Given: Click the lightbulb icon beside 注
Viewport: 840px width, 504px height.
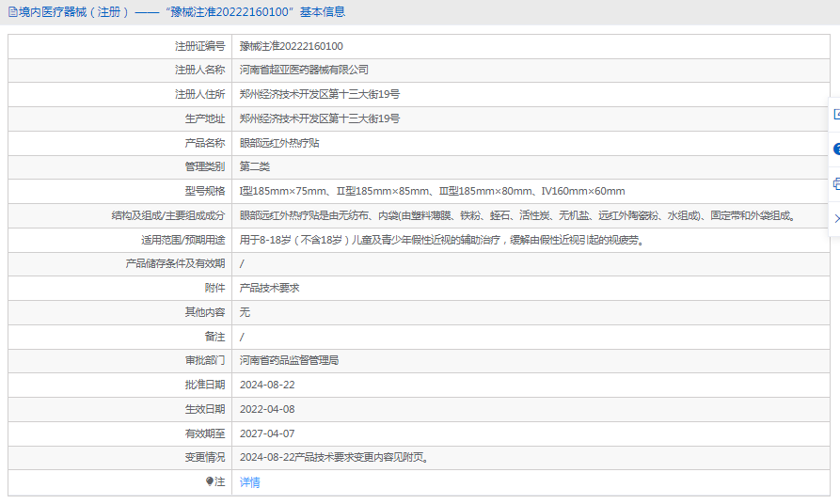Looking at the screenshot, I should 210,481.
